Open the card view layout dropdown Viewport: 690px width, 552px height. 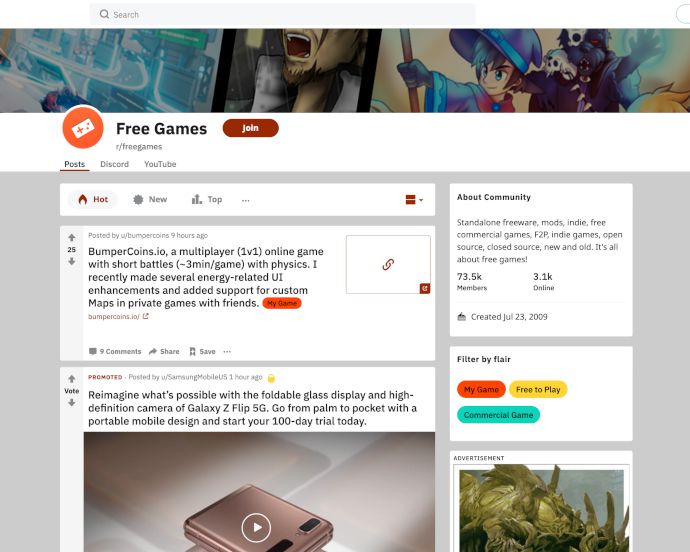tap(414, 200)
